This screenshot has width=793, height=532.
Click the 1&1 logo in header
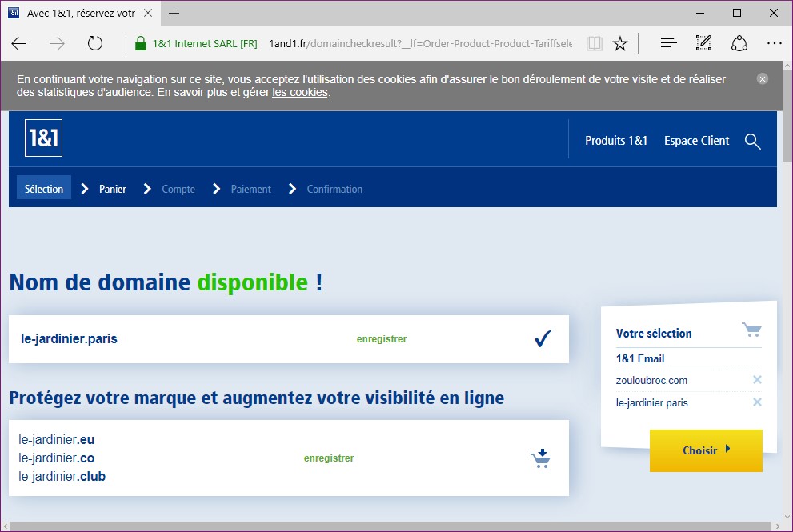43,138
